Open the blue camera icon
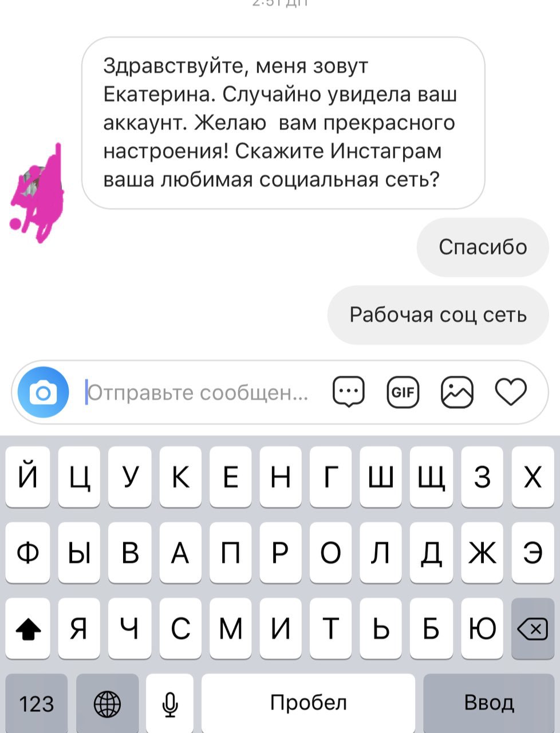 (x=43, y=393)
